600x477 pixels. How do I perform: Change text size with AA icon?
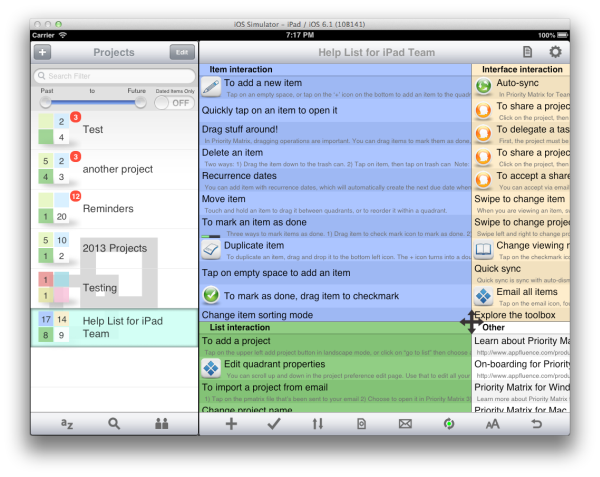coord(493,424)
